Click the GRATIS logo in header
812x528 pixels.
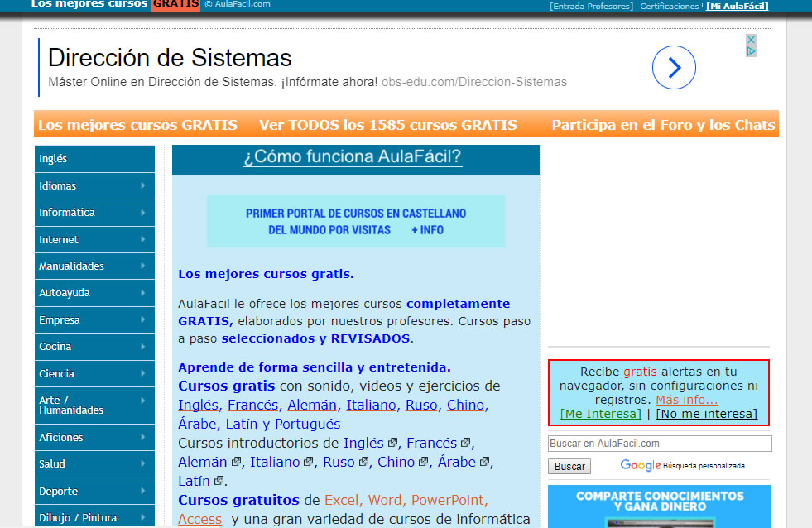175,5
